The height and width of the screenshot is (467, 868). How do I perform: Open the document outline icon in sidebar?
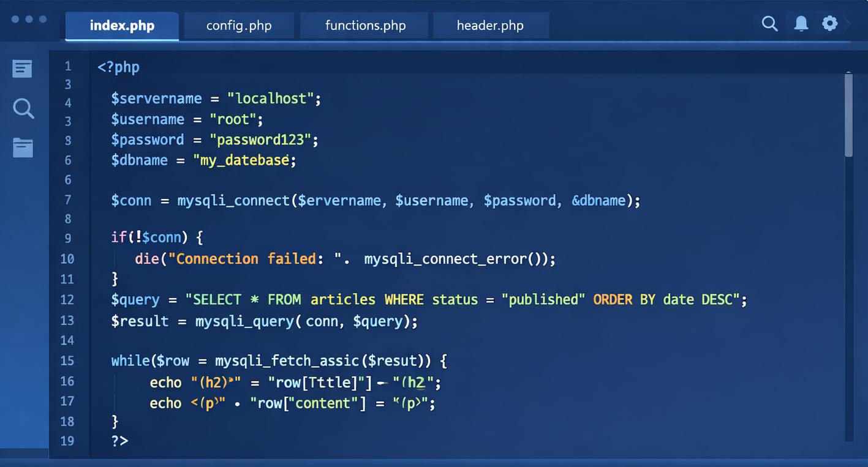coord(22,69)
